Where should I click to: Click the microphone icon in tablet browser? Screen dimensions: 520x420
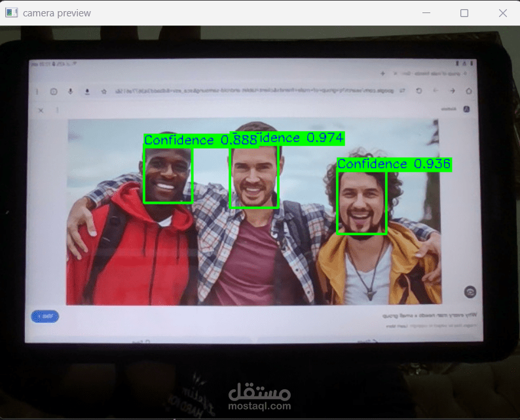[70, 91]
